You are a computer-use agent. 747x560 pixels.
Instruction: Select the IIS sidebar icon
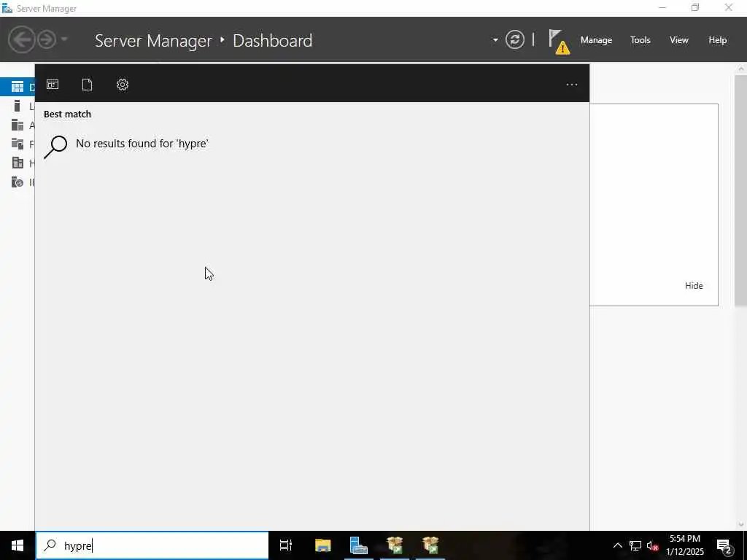point(18,182)
